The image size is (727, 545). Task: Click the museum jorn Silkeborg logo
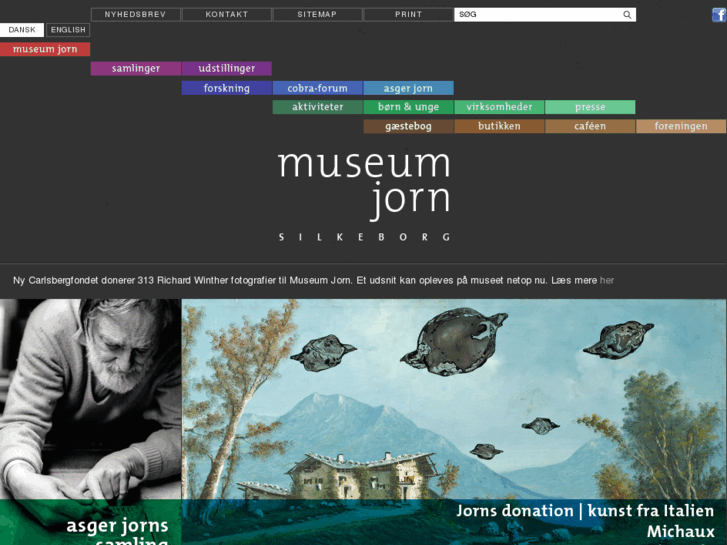coord(364,196)
